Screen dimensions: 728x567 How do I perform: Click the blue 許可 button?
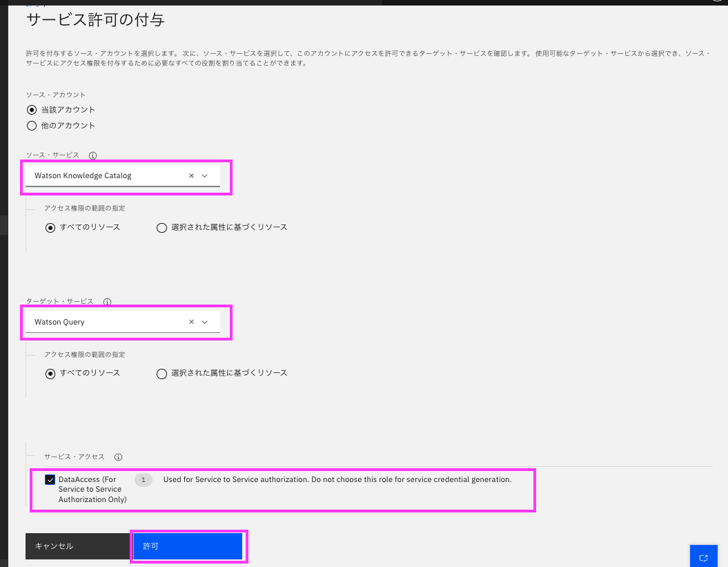click(188, 546)
